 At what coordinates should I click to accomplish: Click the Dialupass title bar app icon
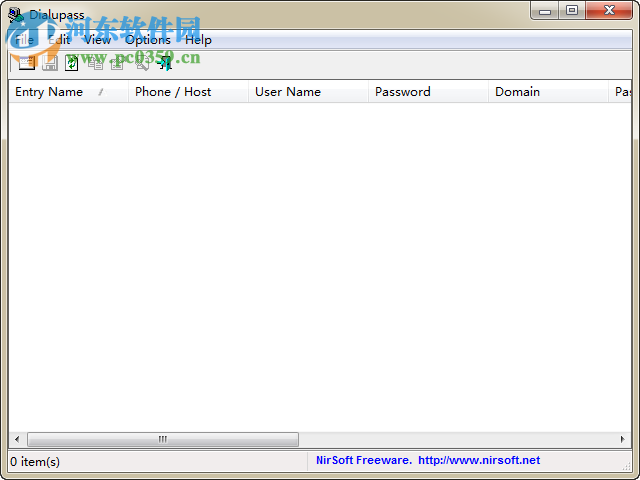coord(16,15)
